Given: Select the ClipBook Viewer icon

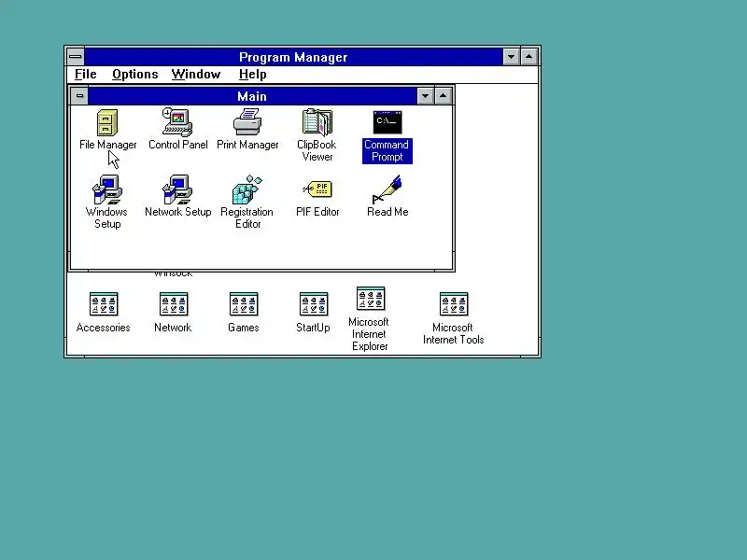Looking at the screenshot, I should (317, 123).
